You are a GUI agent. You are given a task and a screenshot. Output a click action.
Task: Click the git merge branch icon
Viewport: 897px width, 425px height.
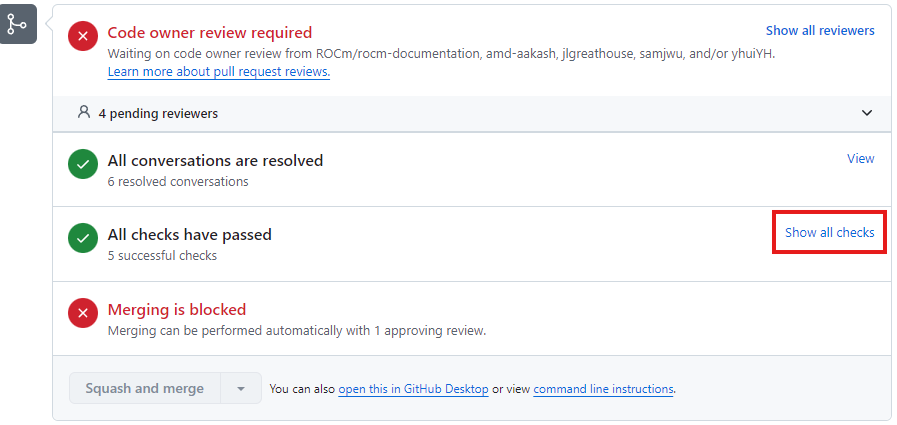click(17, 23)
